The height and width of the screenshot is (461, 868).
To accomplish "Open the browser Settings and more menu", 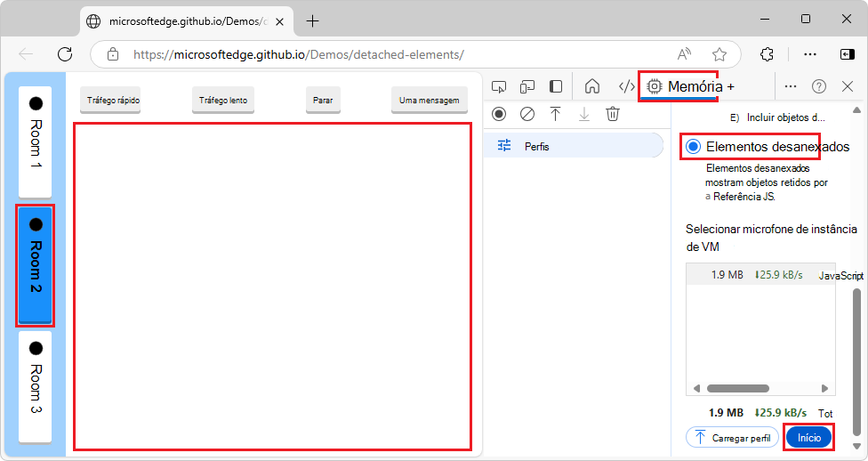I will point(810,54).
